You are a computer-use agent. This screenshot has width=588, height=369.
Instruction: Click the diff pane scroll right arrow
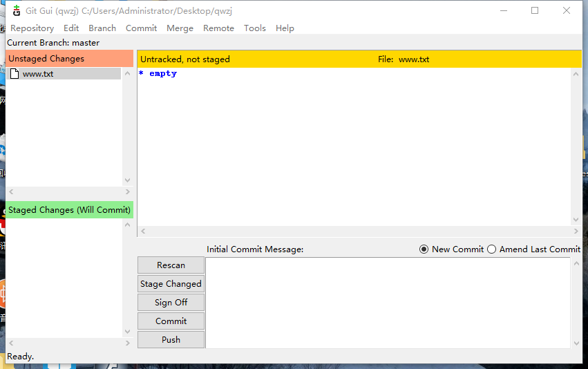coord(576,231)
